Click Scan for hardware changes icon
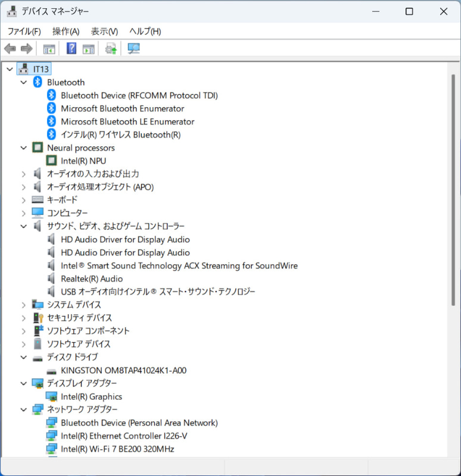The width and height of the screenshot is (461, 476). (133, 49)
